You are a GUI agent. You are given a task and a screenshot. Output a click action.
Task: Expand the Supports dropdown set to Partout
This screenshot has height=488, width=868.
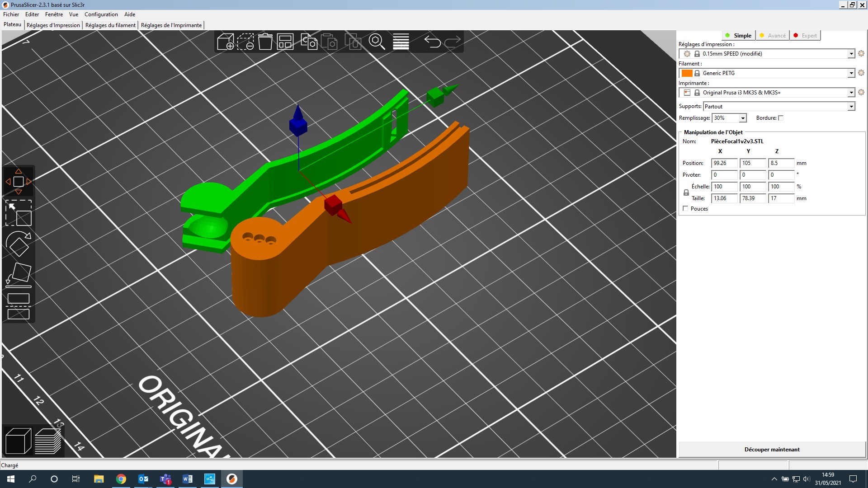click(852, 106)
